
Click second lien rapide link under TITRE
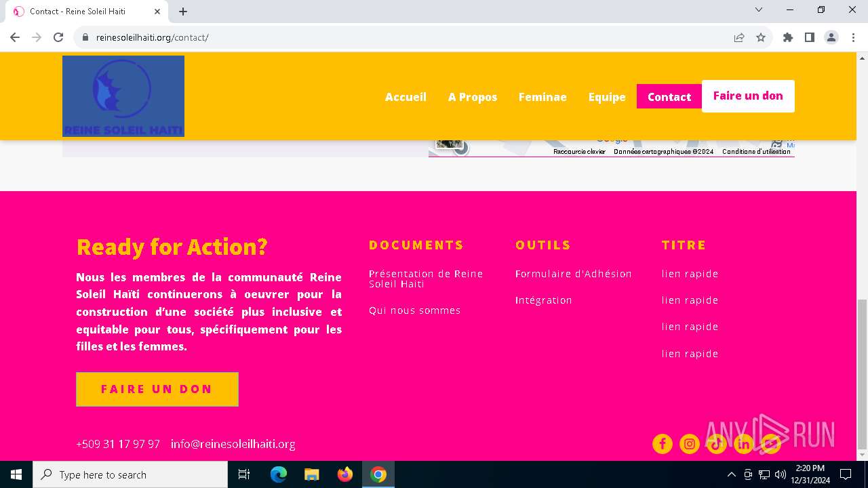(x=690, y=300)
